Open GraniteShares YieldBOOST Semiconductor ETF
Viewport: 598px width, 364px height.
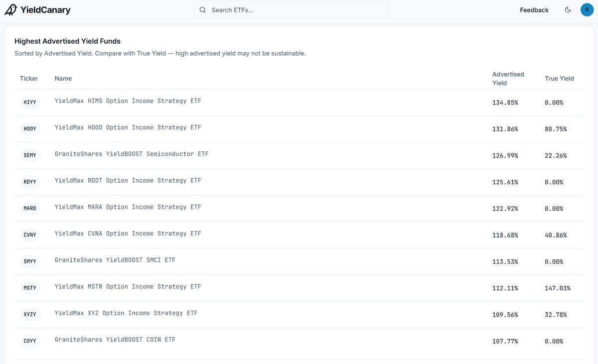pyautogui.click(x=132, y=154)
